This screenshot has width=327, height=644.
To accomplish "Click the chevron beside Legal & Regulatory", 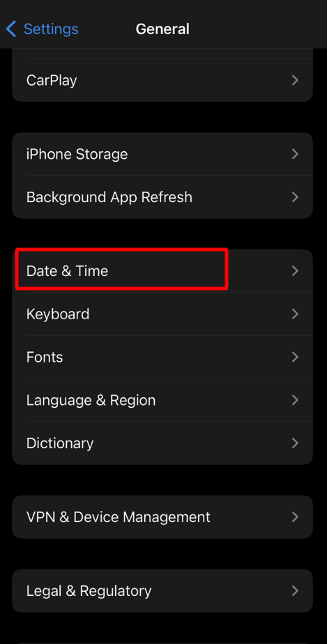I will pyautogui.click(x=295, y=590).
